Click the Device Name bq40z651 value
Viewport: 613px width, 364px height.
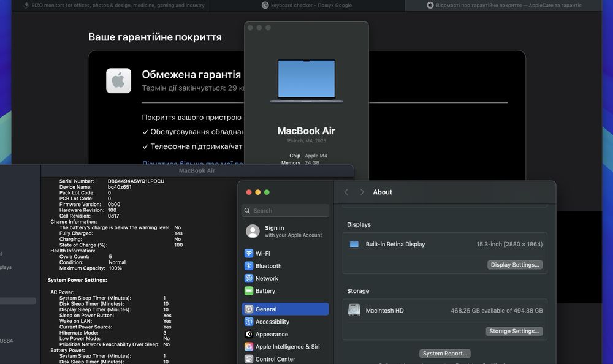(120, 187)
